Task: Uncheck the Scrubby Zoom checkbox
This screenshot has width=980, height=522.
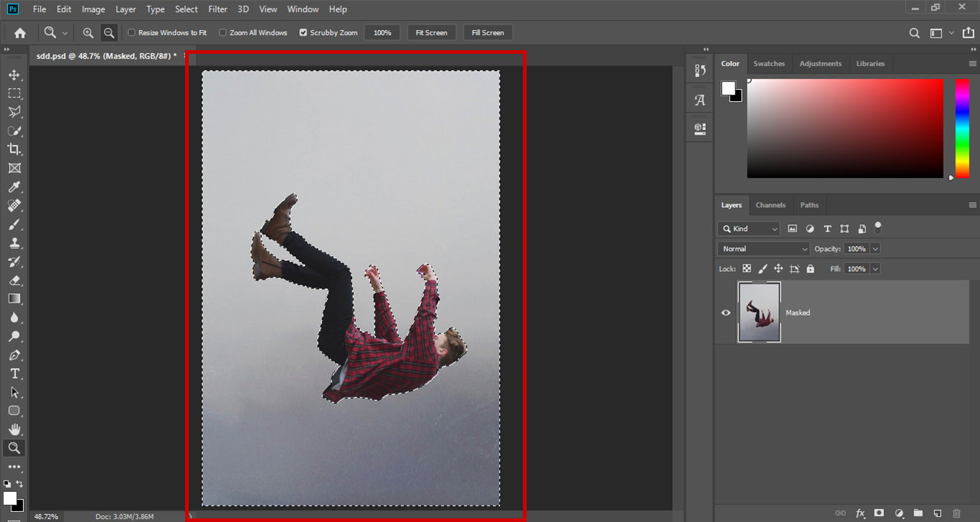Action: 303,32
